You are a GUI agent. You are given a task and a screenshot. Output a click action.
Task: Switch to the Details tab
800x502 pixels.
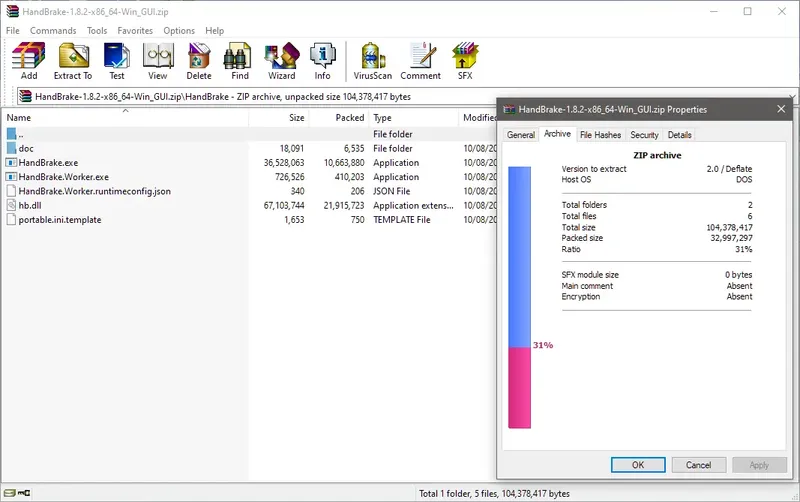coord(680,135)
